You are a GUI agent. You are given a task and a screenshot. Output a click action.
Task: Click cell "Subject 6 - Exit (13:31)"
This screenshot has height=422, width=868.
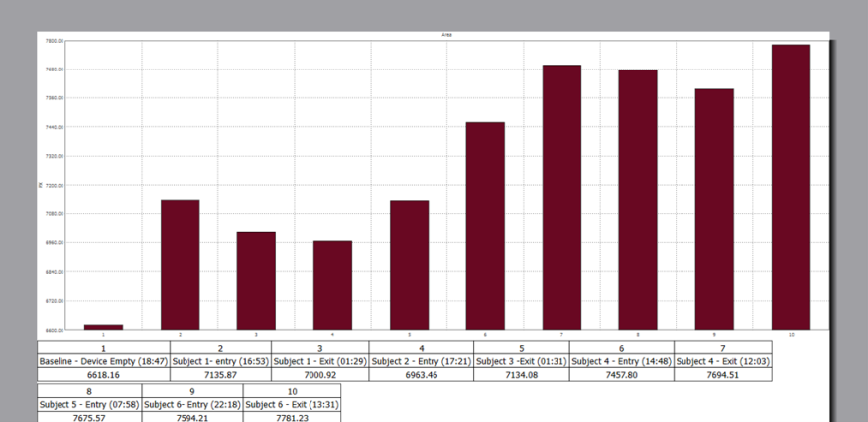(x=292, y=405)
